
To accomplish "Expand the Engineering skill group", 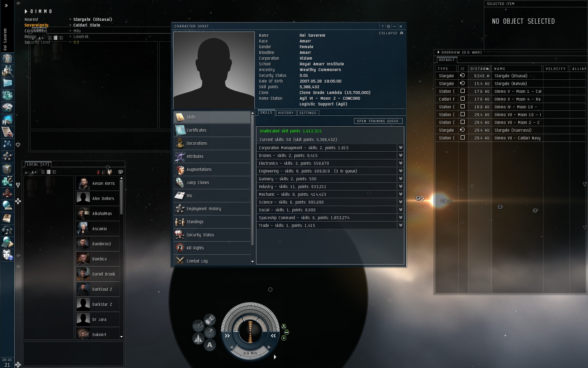I will (401, 171).
